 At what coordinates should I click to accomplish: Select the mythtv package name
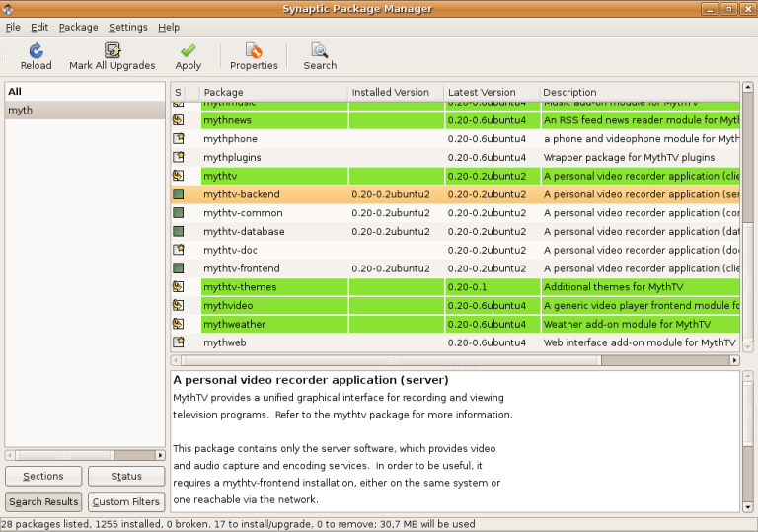click(220, 176)
